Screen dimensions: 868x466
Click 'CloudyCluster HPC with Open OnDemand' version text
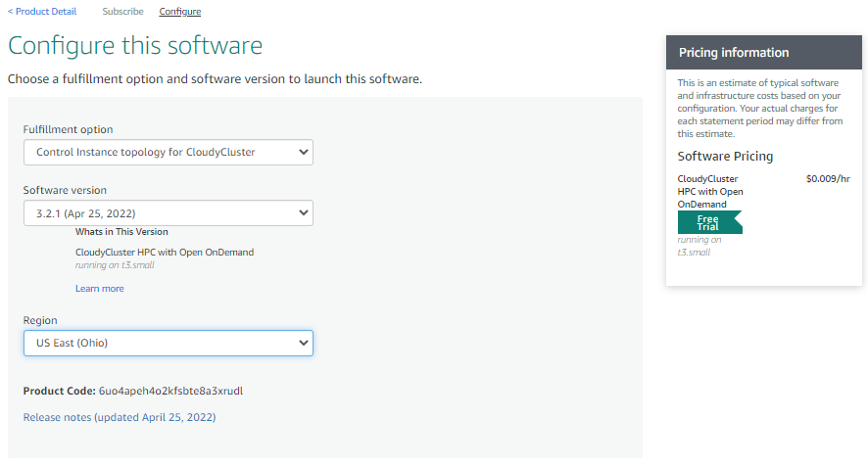(x=165, y=253)
